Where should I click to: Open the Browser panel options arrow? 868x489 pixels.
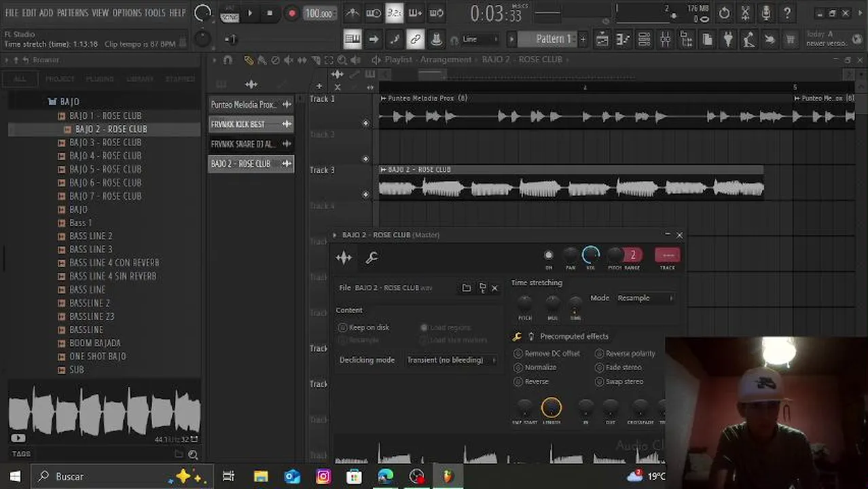click(x=7, y=60)
